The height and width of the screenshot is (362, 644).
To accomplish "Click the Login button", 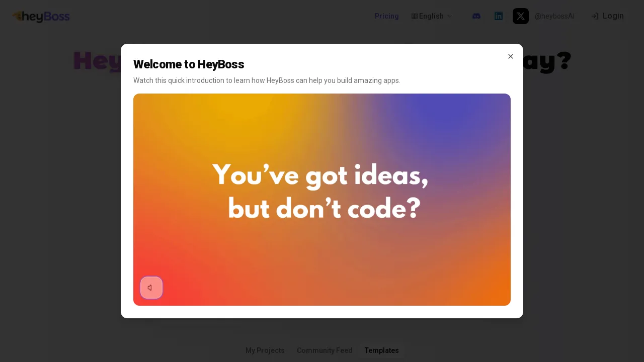I will point(608,16).
